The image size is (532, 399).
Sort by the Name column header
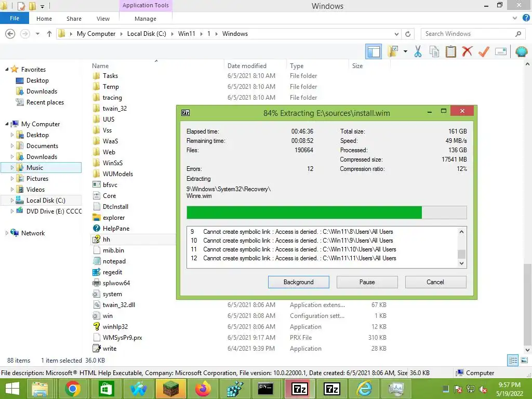(100, 66)
